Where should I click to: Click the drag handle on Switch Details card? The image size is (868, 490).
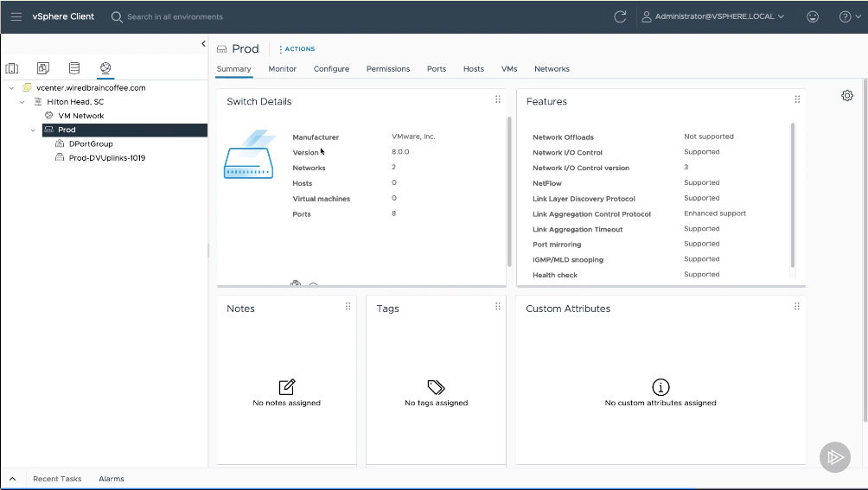click(x=497, y=100)
